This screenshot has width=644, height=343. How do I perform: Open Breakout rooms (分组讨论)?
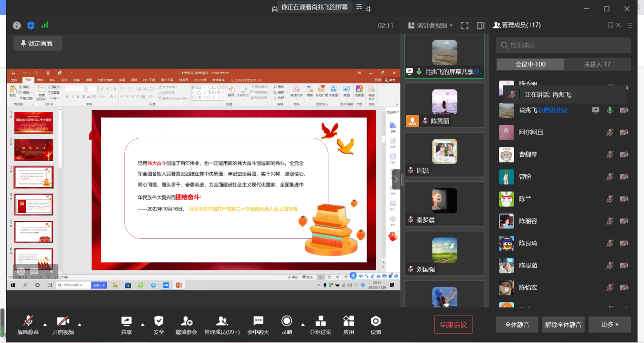coord(321,324)
